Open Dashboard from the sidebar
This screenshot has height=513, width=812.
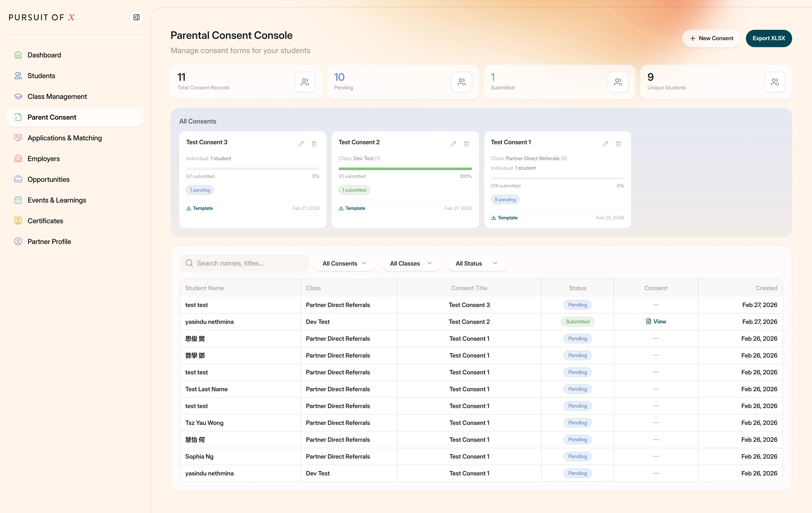[x=75, y=55]
